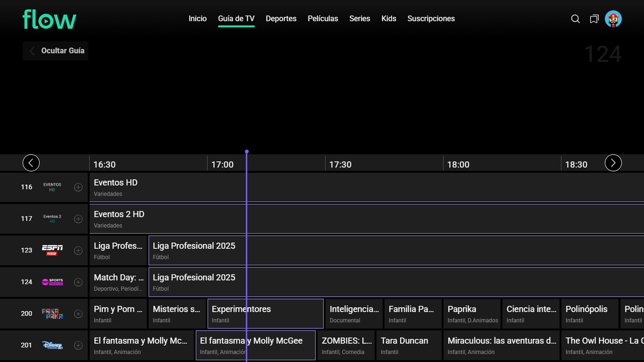Open Experimentores program
The image size is (644, 362).
pyautogui.click(x=265, y=314)
